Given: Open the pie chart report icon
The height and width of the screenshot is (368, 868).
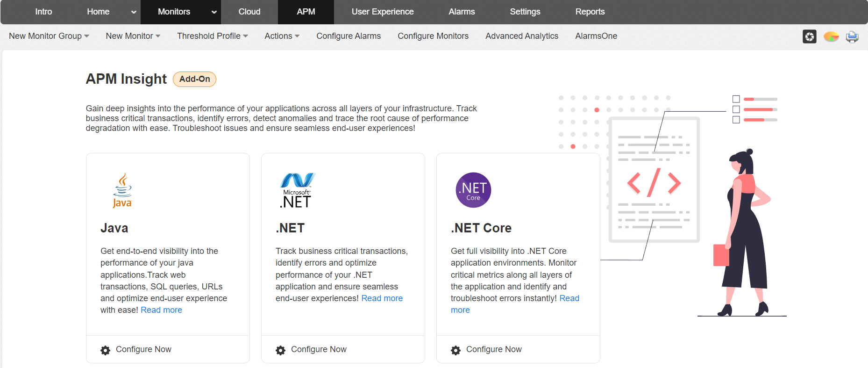Looking at the screenshot, I should coord(831,36).
